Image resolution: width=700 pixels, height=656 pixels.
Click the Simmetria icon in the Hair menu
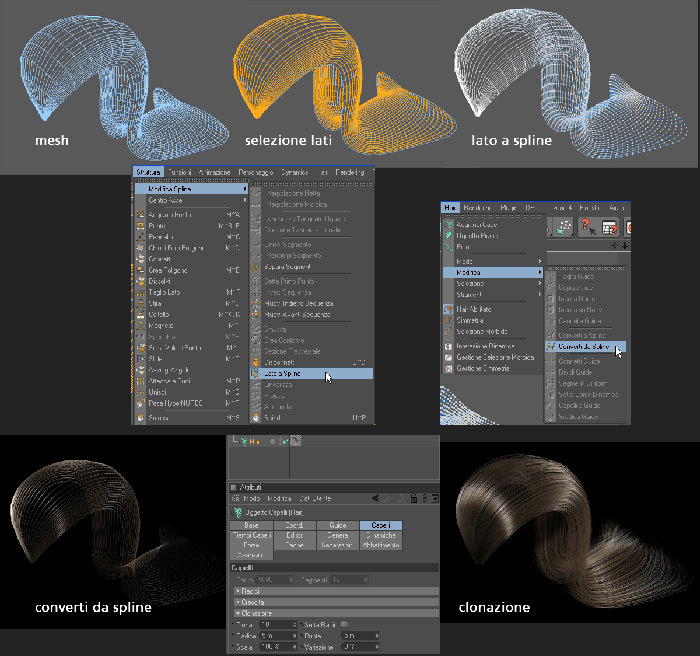tap(448, 320)
